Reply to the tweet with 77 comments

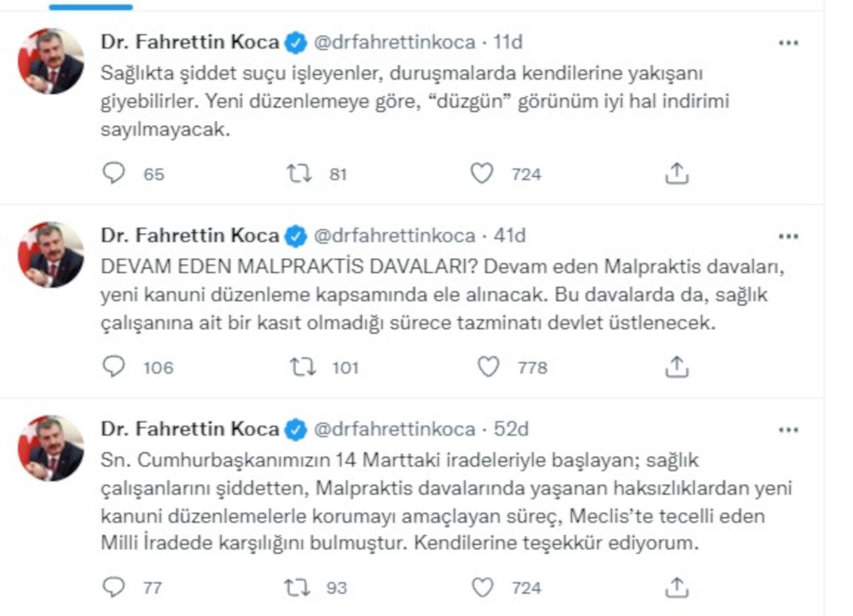pyautogui.click(x=114, y=587)
